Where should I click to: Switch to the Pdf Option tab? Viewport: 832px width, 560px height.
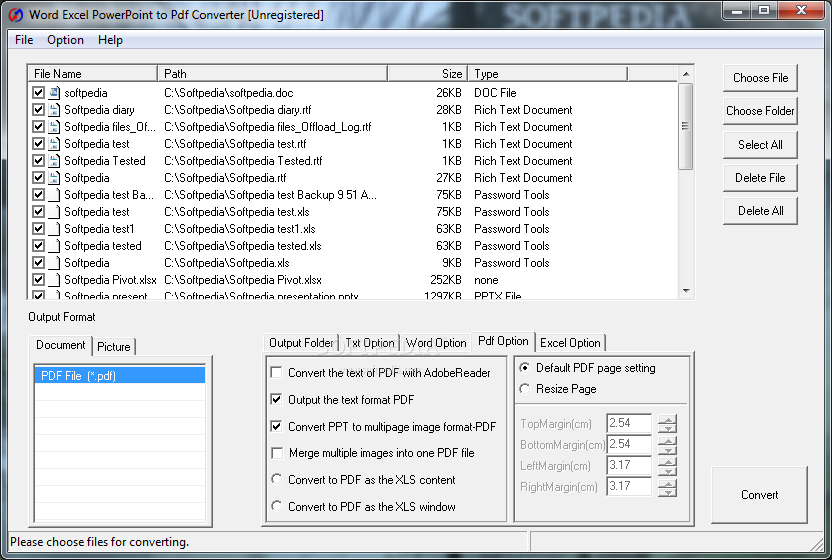click(x=503, y=341)
